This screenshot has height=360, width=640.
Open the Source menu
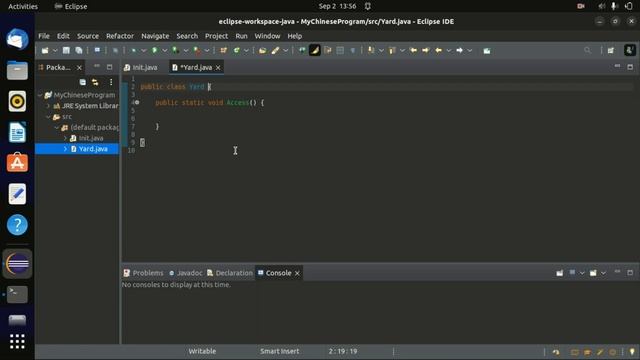tap(88, 36)
